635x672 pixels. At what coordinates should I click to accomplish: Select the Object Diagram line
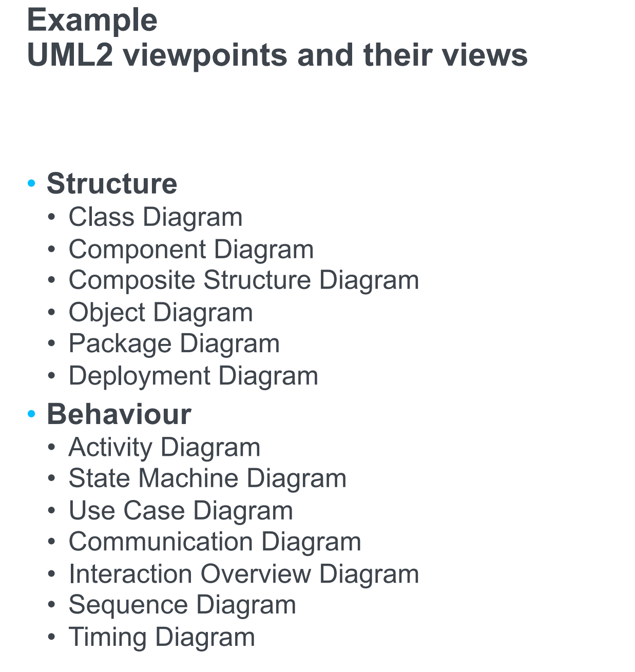161,312
